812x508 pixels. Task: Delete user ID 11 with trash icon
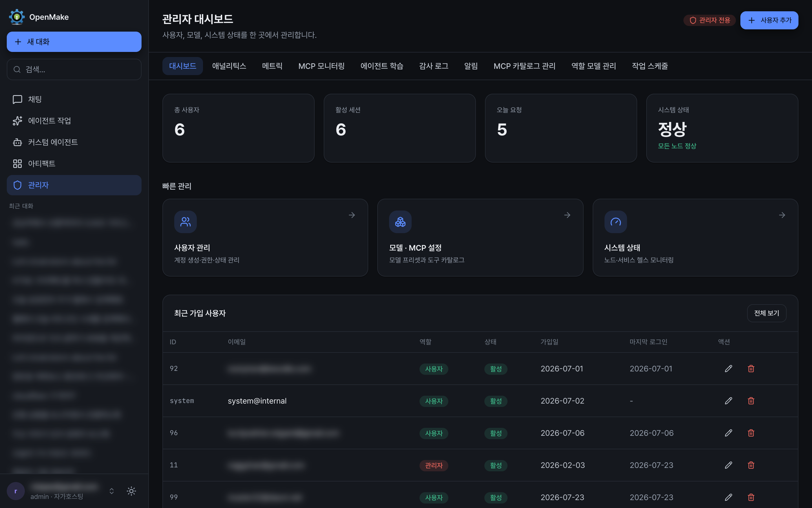coord(751,465)
